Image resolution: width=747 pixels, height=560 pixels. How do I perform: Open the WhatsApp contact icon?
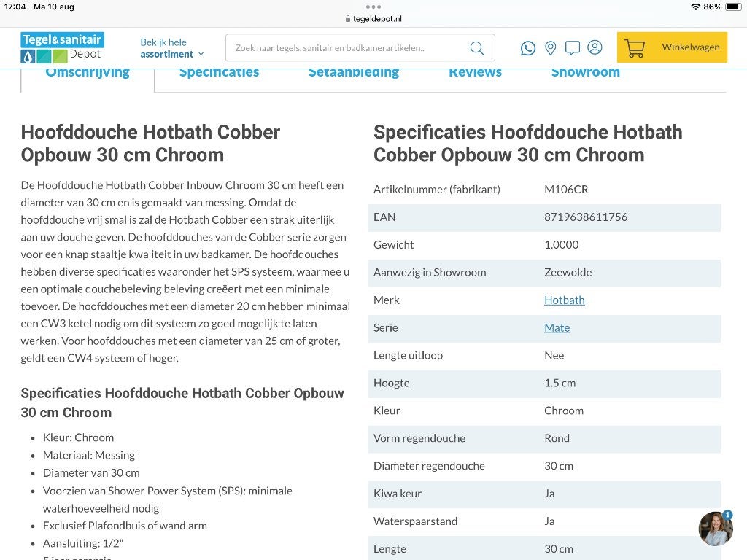click(x=528, y=48)
